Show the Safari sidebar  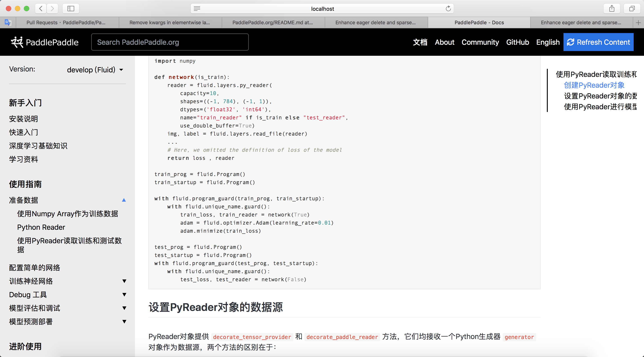[x=71, y=9]
